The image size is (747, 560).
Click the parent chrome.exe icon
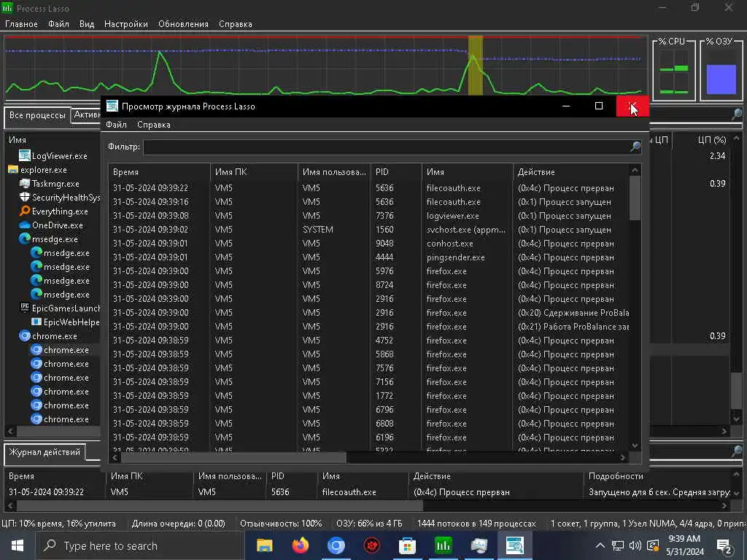click(24, 335)
